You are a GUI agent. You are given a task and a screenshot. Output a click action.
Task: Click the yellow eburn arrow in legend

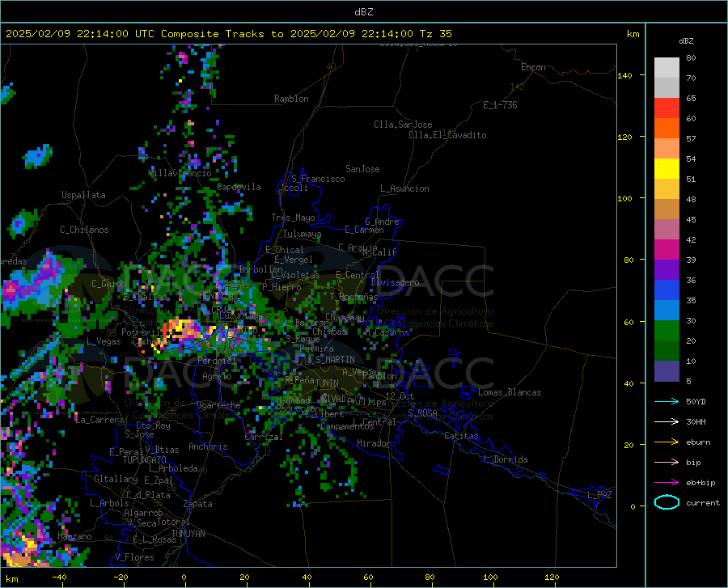(x=667, y=442)
